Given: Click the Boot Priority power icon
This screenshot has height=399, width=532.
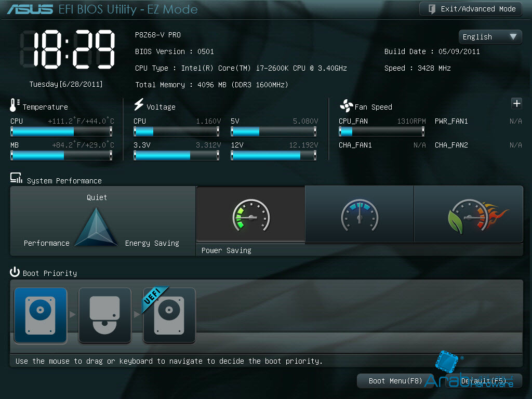Looking at the screenshot, I should [x=15, y=272].
